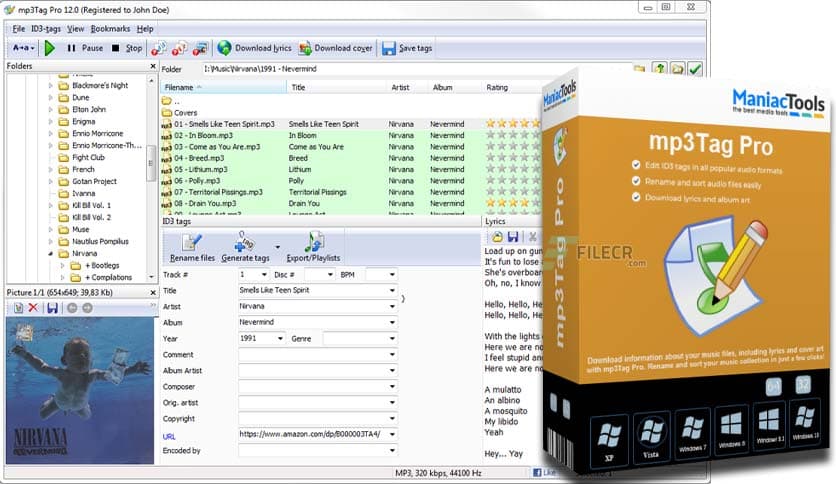836x484 pixels.
Task: Open the blue URL label link
Action: point(168,437)
